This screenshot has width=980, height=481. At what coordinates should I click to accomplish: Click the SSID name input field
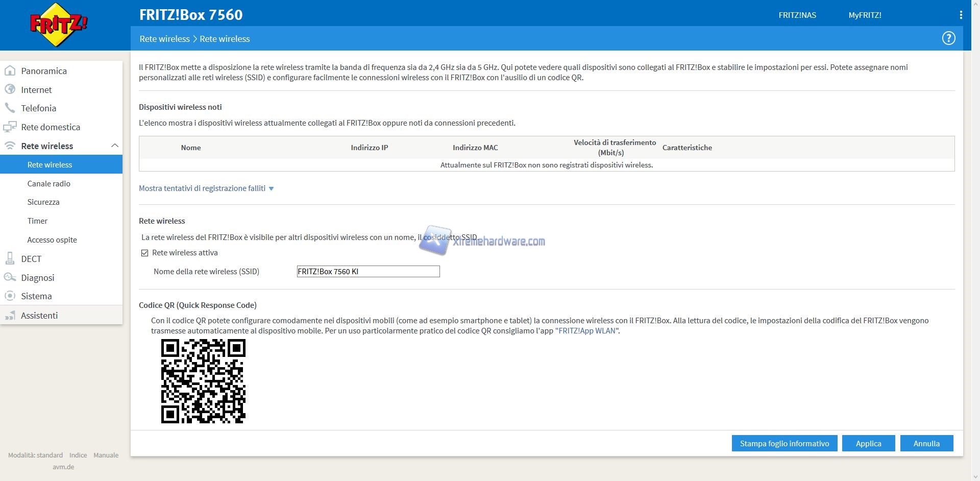(x=368, y=272)
